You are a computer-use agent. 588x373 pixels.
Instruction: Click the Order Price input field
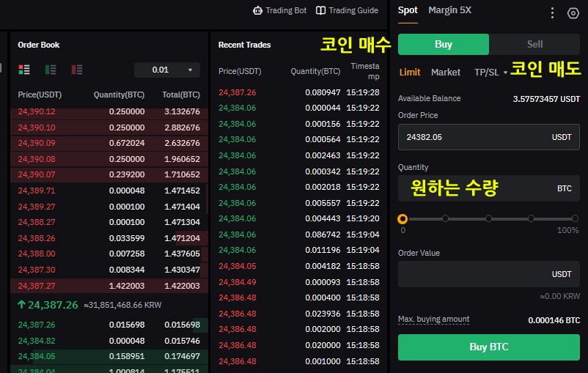pos(488,137)
